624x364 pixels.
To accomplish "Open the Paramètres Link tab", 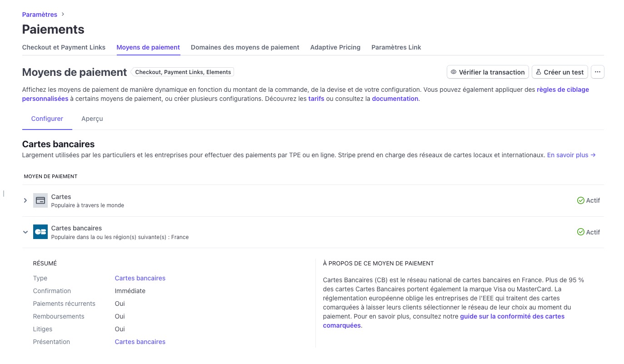I will [x=396, y=47].
